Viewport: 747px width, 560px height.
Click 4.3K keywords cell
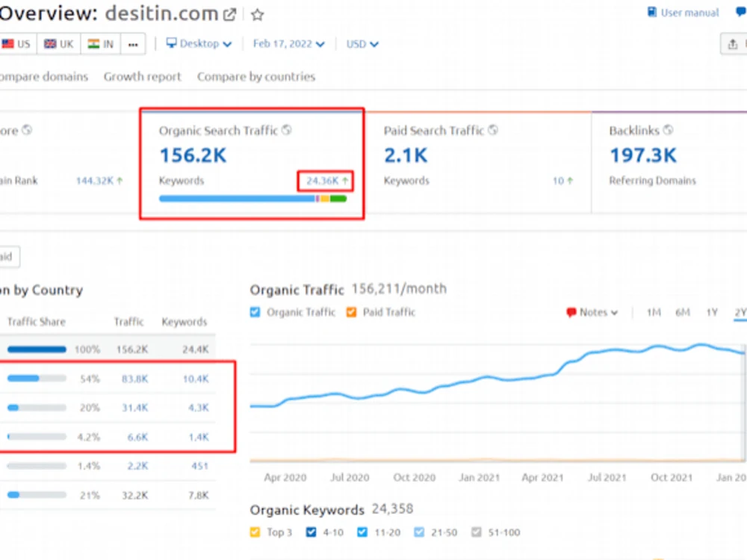[199, 408]
